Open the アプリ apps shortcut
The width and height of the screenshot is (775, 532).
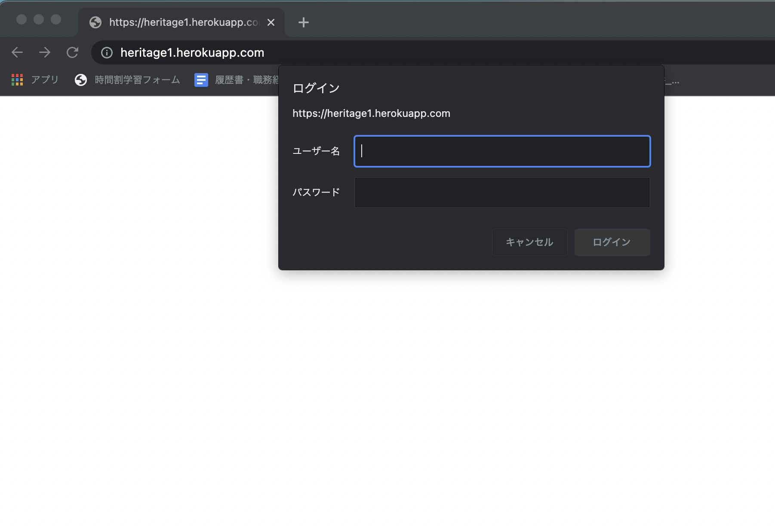35,80
